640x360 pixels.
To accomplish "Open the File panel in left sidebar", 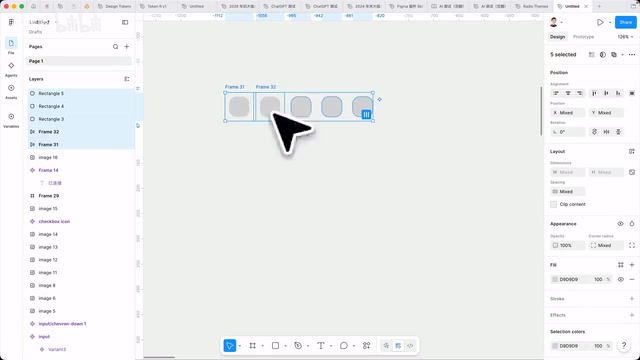I will click(11, 46).
